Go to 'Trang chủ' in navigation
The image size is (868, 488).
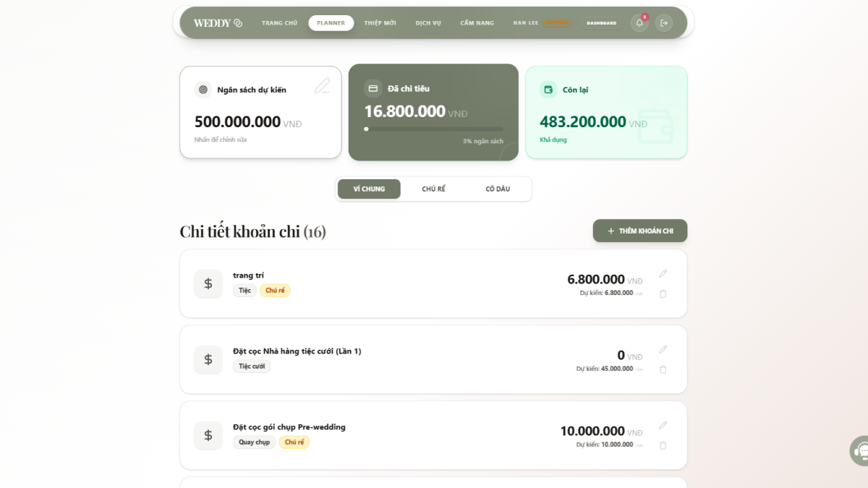pyautogui.click(x=279, y=23)
